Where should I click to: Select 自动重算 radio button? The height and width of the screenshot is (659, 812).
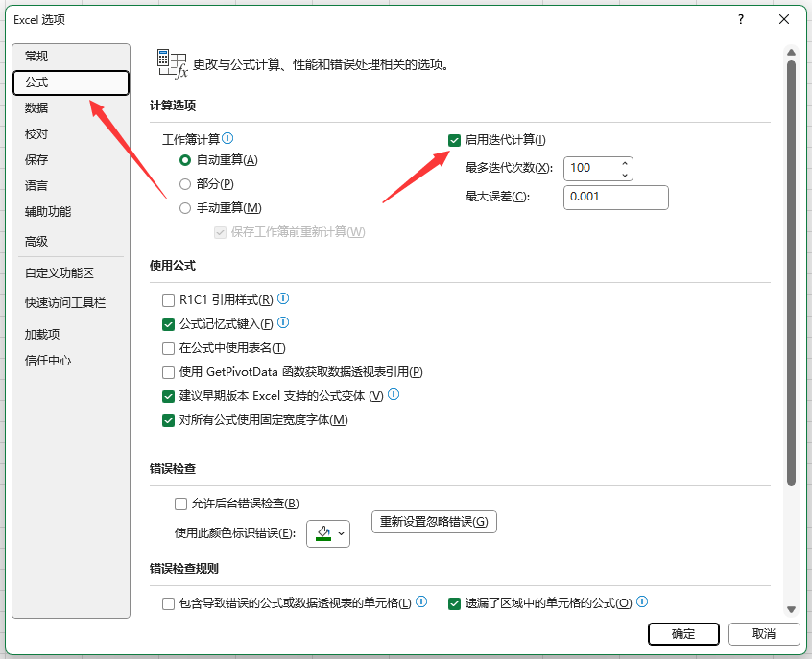[185, 160]
